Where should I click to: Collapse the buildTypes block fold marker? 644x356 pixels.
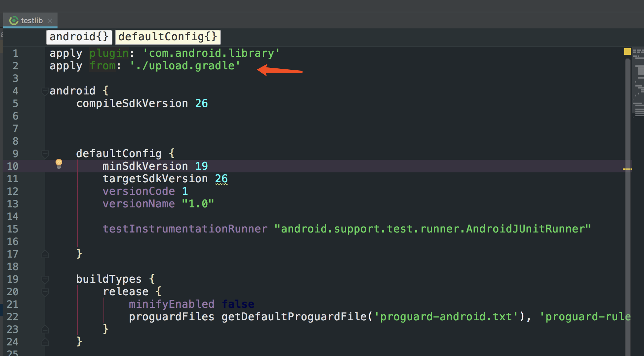pyautogui.click(x=45, y=279)
